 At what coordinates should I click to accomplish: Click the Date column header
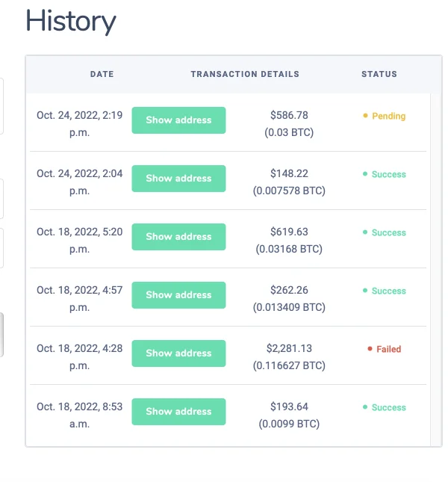tap(102, 75)
